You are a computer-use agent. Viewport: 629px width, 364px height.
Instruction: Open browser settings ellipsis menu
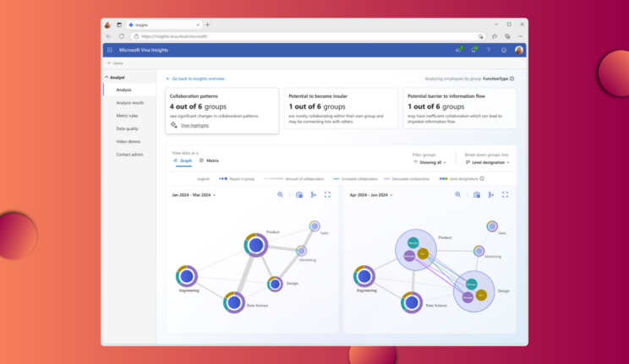click(520, 36)
